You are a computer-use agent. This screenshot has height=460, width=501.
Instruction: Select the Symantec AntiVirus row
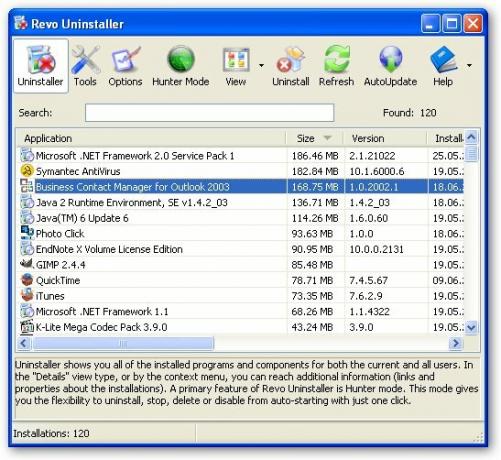click(241, 171)
